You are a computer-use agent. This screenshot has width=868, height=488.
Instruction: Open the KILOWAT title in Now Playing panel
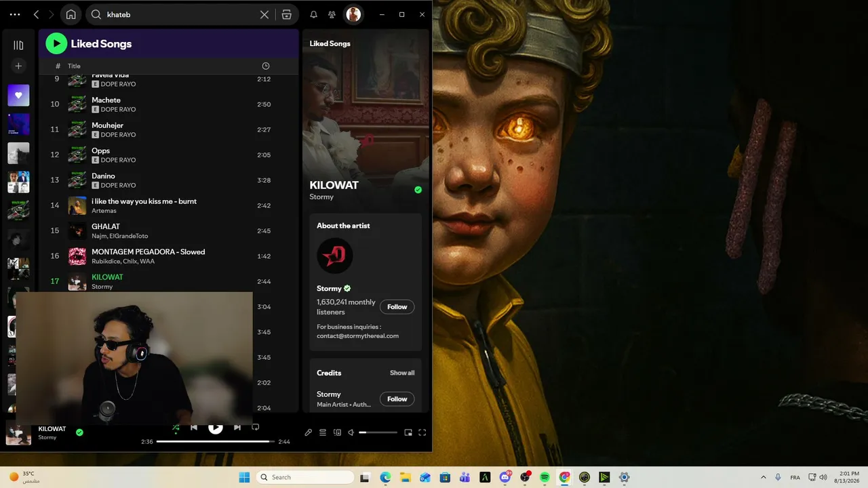[x=334, y=185]
